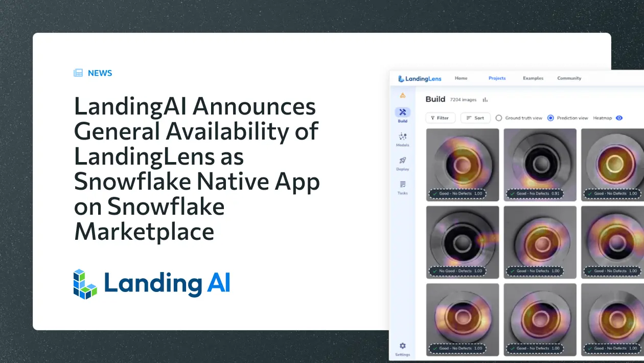644x363 pixels.
Task: Open the thumbnail labeled Good - No Defects 0.91
Action: pos(540,165)
